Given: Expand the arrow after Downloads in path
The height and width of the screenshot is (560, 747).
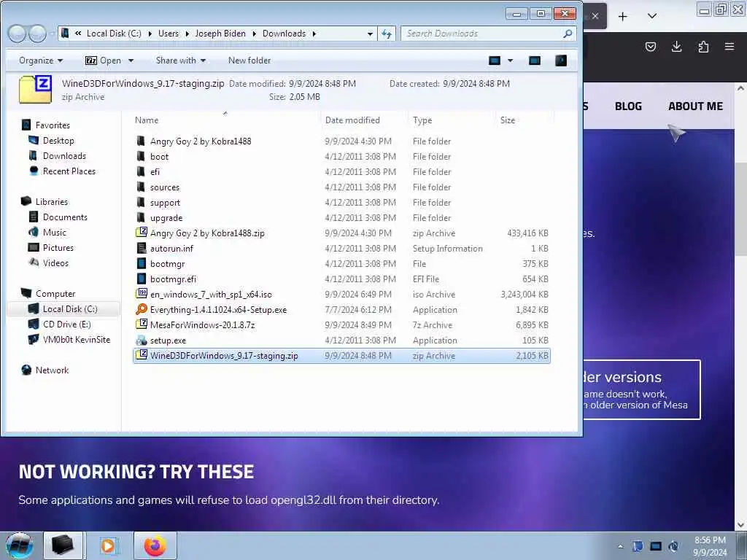Looking at the screenshot, I should (x=314, y=34).
